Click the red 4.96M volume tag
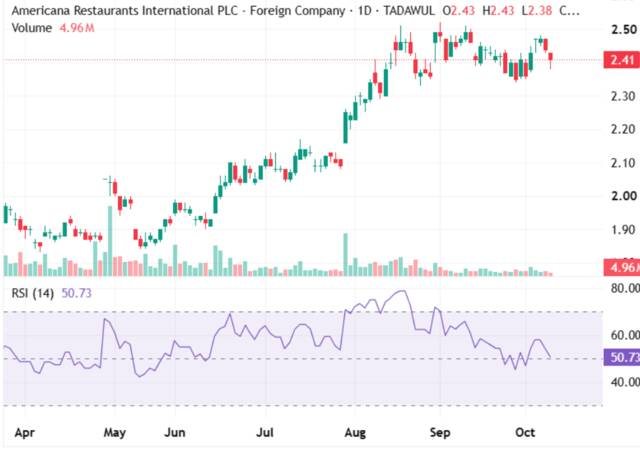 pos(622,268)
